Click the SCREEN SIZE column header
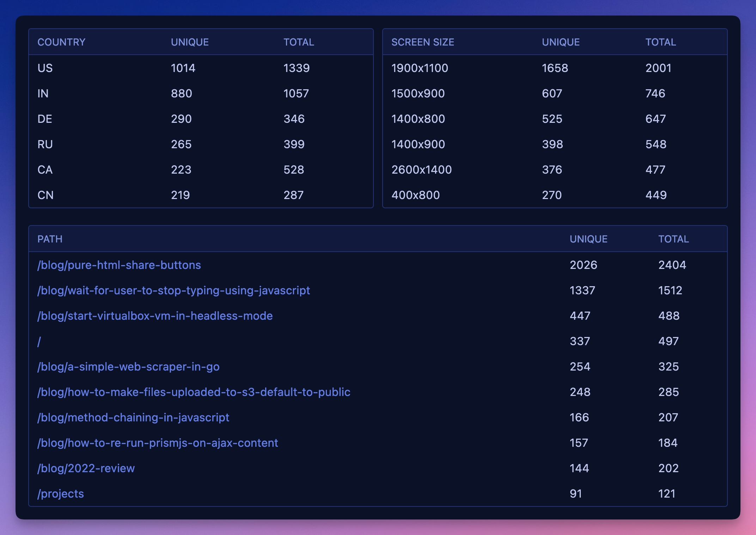The width and height of the screenshot is (756, 535). pos(423,42)
